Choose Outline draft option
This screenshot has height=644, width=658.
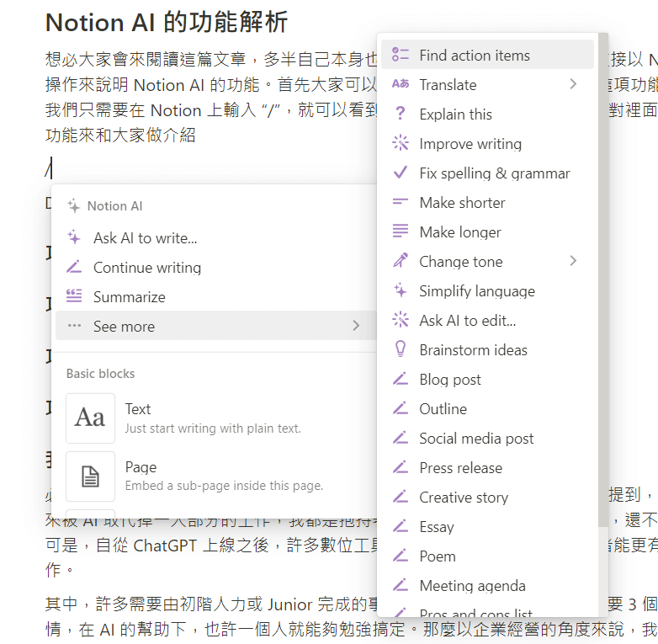pyautogui.click(x=488, y=408)
